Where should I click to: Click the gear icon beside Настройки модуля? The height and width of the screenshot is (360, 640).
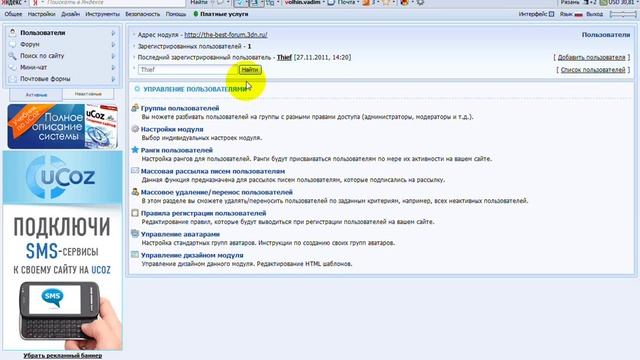[135, 129]
